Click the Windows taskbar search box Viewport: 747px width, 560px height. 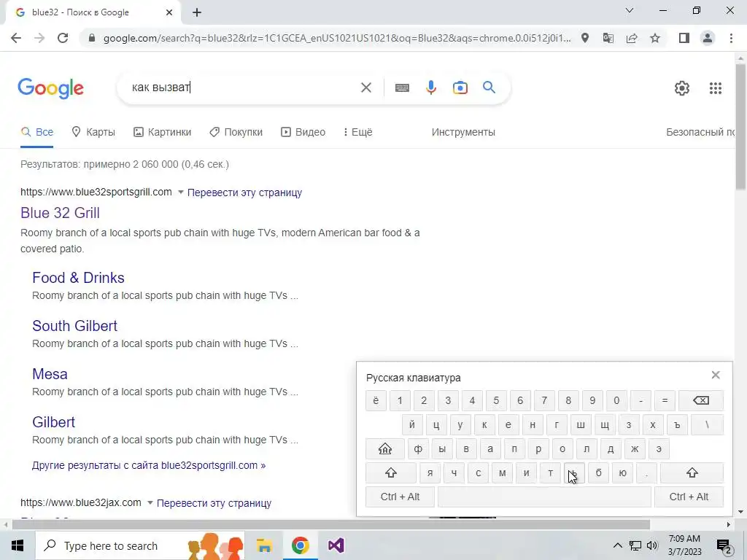coord(140,545)
